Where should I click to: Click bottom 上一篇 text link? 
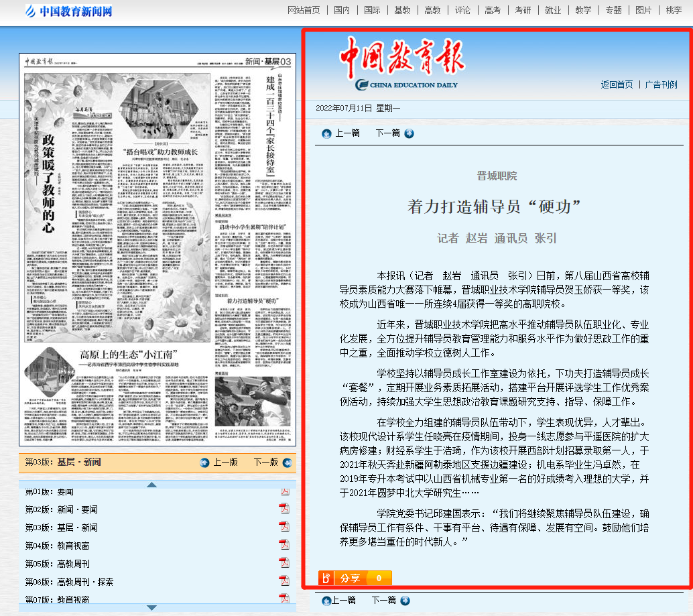(344, 600)
